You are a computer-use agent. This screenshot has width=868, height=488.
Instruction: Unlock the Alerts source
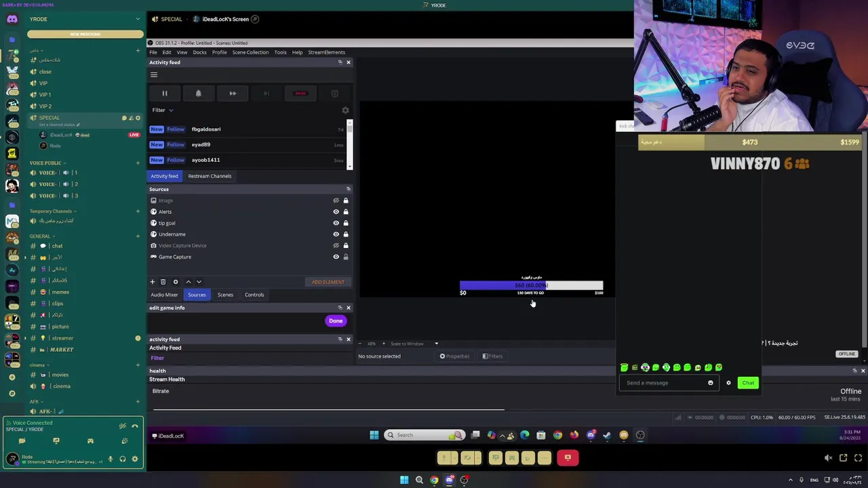click(346, 211)
